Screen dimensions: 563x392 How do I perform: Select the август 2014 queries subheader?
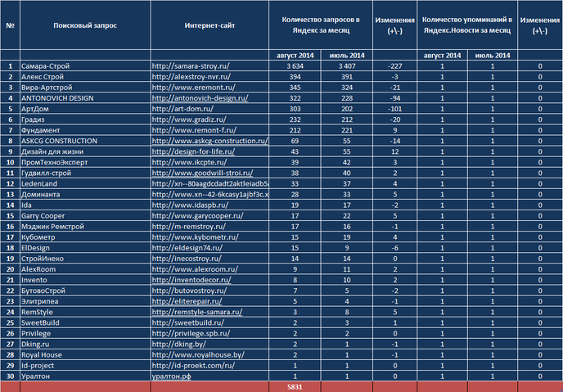tap(295, 56)
